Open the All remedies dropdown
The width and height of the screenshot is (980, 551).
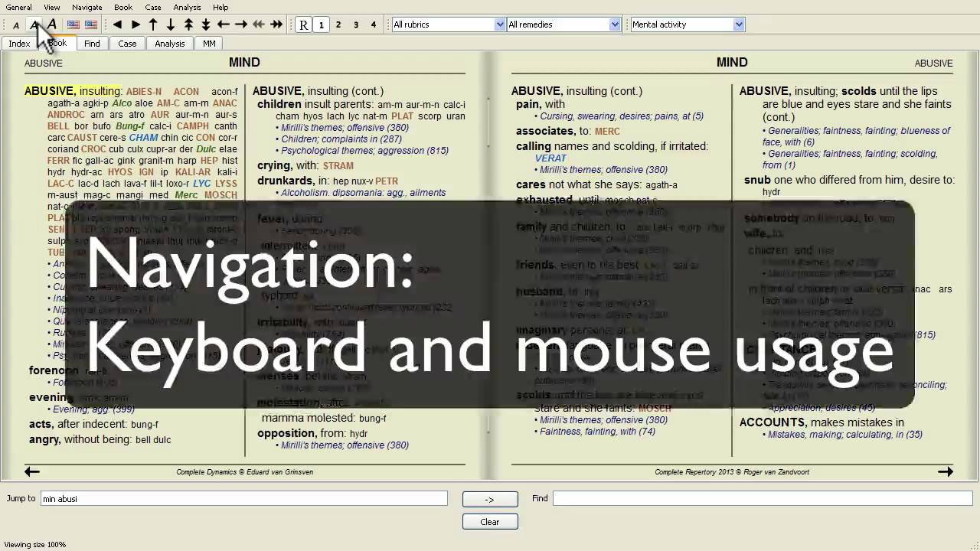click(x=563, y=24)
